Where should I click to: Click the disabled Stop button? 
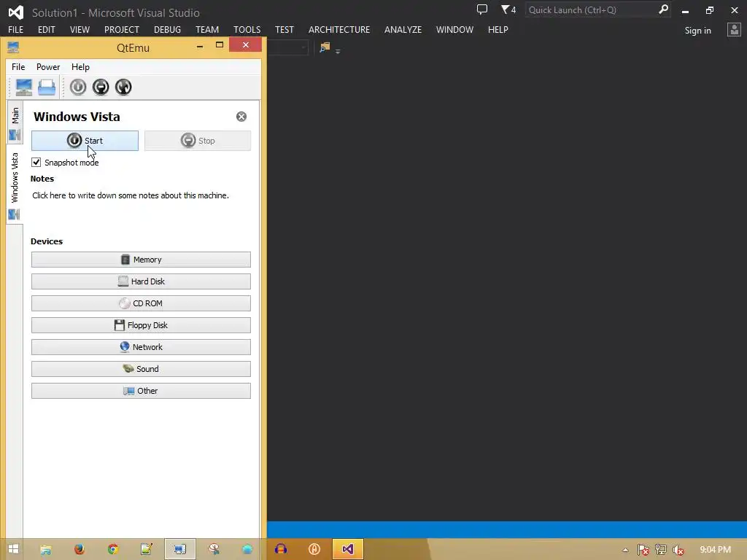[198, 141]
